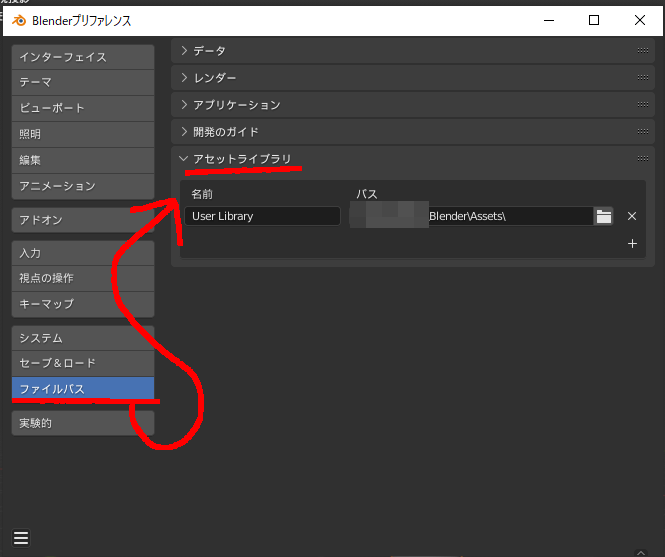Select the 照明 tab
This screenshot has height=557, width=665.
coord(83,134)
